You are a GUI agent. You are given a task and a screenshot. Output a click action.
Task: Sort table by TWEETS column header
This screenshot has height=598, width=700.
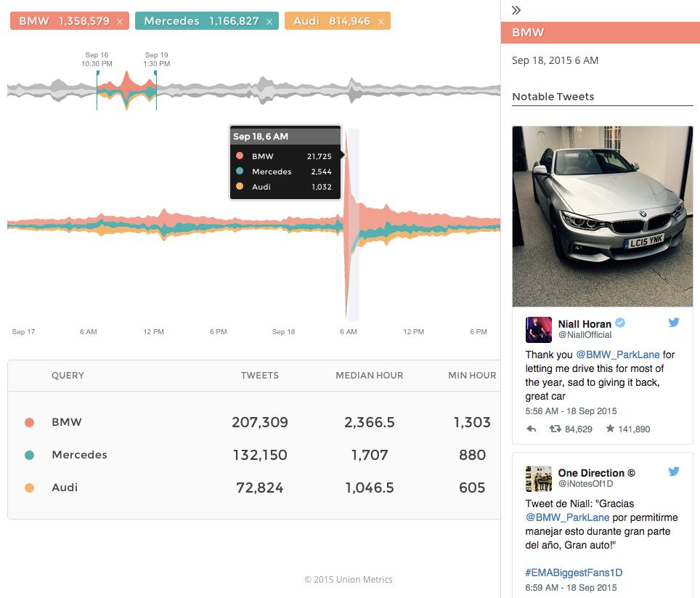point(259,376)
